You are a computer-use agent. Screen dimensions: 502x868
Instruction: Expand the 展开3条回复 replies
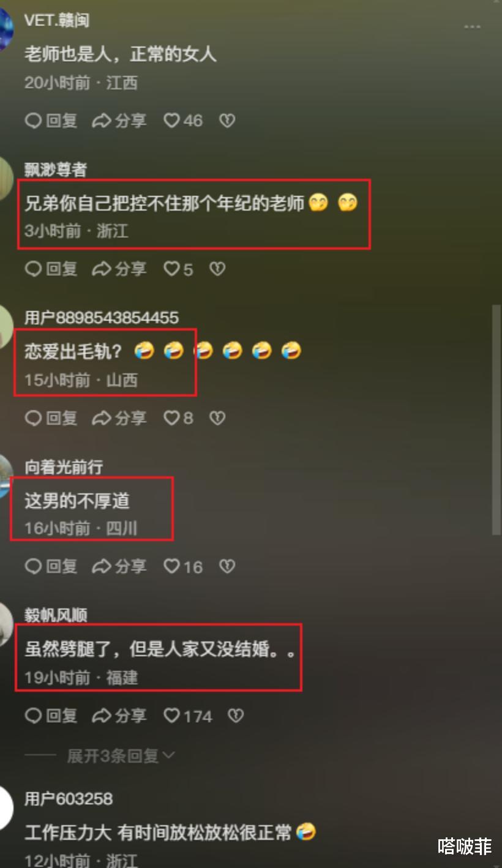(x=113, y=756)
